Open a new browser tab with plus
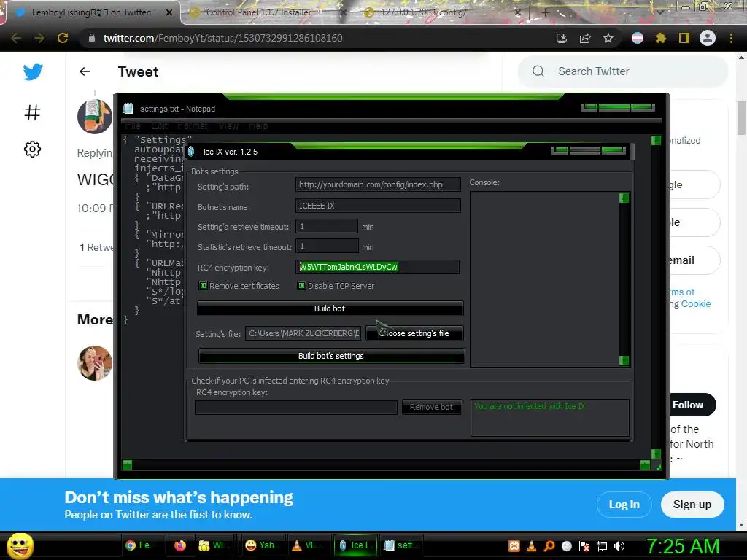Viewport: 747px width, 560px height. [x=546, y=12]
